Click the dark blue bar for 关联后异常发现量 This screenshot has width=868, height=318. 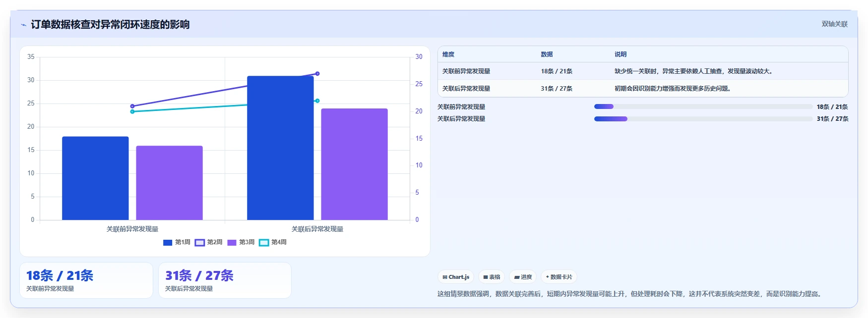point(280,148)
